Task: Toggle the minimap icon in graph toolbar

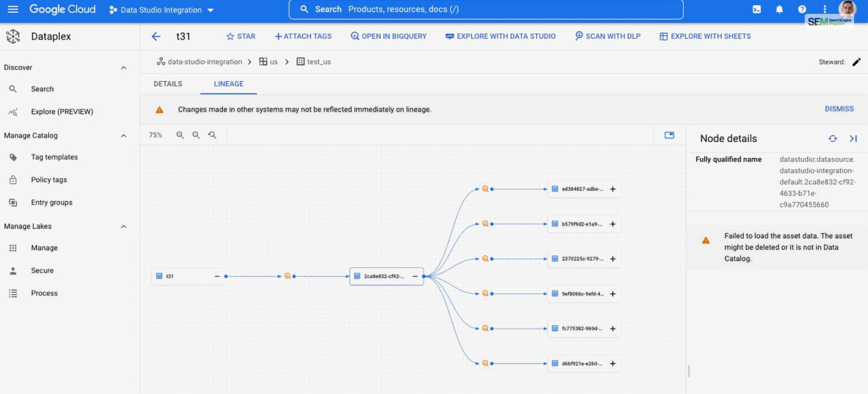Action: (669, 135)
